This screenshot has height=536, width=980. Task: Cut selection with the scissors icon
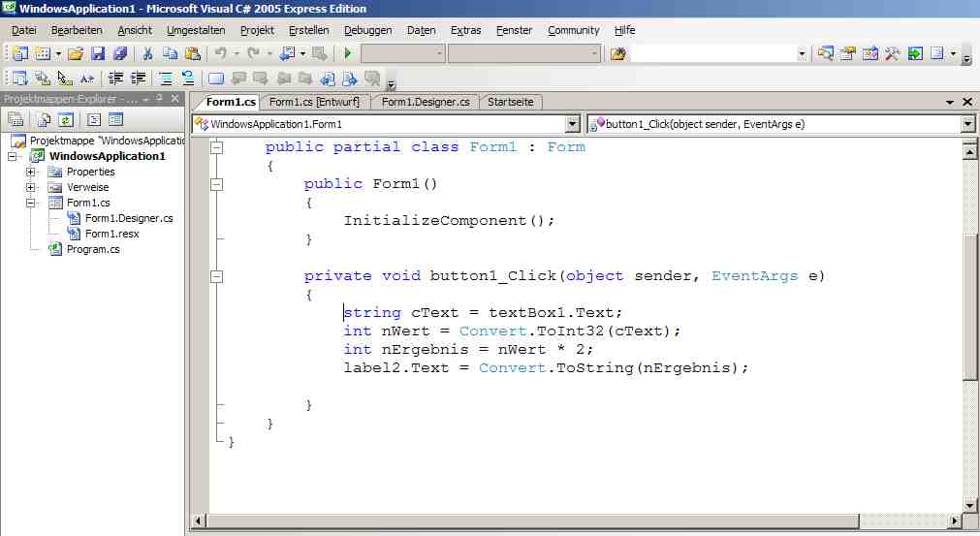(x=147, y=53)
